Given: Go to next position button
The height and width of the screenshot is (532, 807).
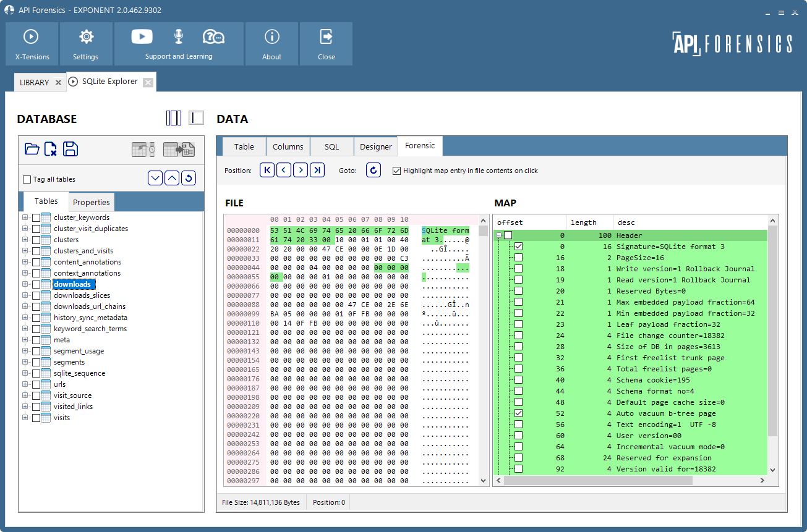Looking at the screenshot, I should (301, 170).
